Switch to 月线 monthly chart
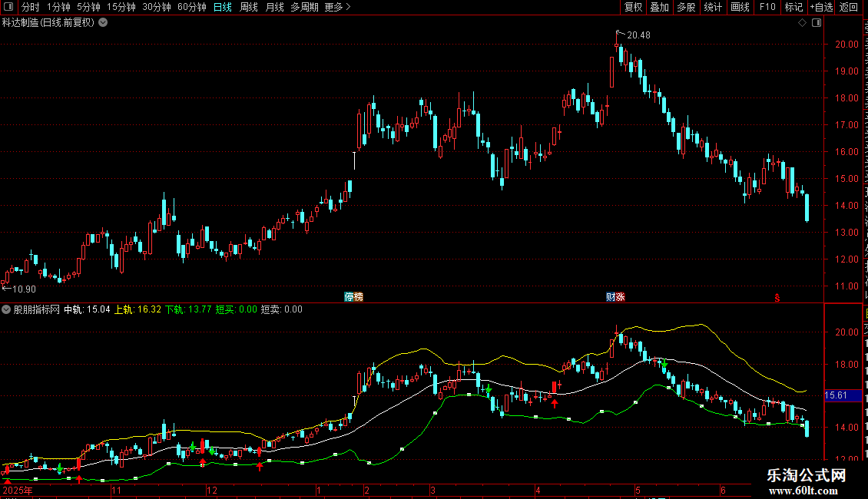Image resolution: width=868 pixels, height=499 pixels. click(274, 7)
